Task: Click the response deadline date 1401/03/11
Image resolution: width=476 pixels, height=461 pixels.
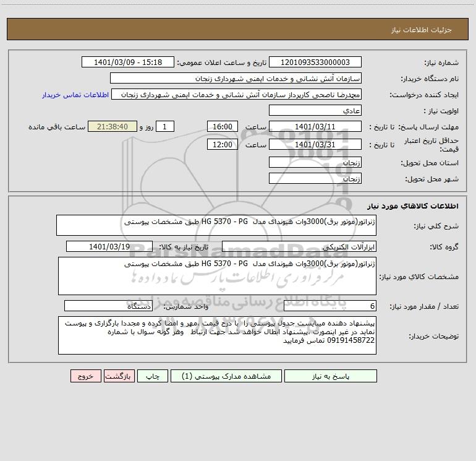Action: pyautogui.click(x=315, y=126)
